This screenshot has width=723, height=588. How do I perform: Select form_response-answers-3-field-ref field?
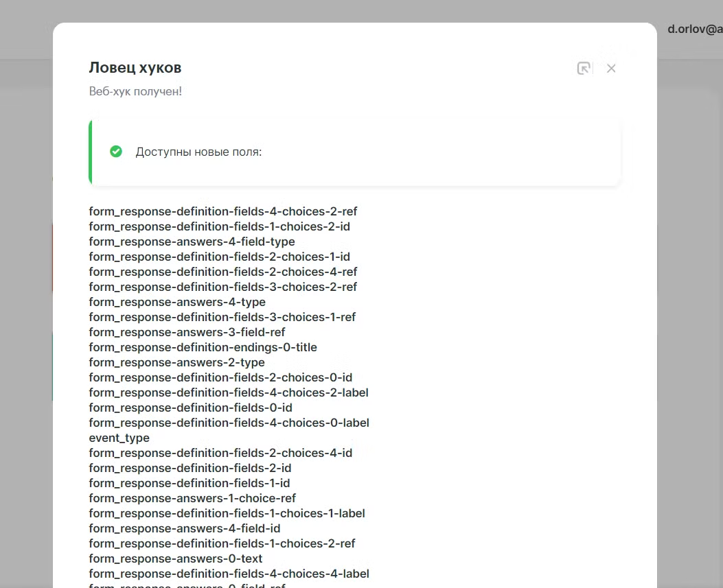click(x=187, y=332)
